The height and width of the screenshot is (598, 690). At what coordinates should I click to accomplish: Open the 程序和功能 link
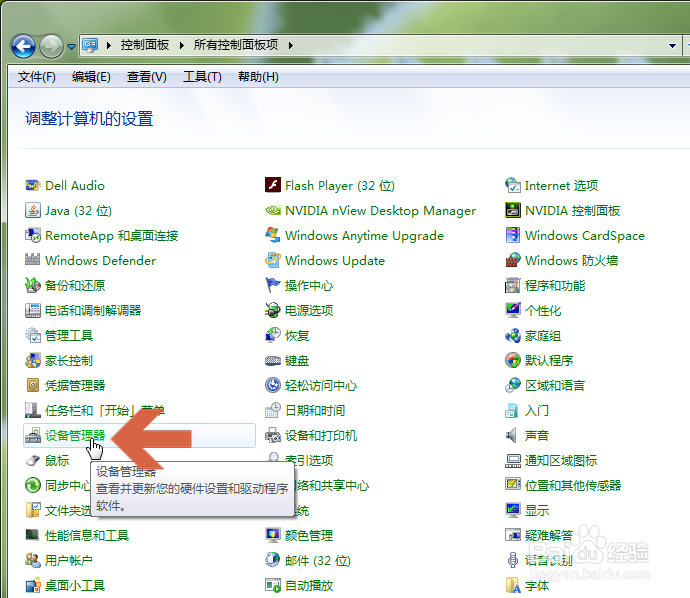(555, 286)
